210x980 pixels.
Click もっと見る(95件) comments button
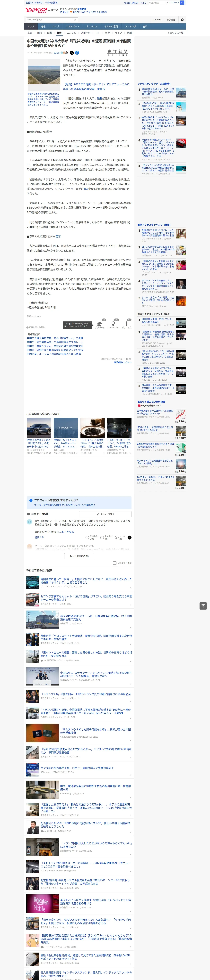[79, 556]
